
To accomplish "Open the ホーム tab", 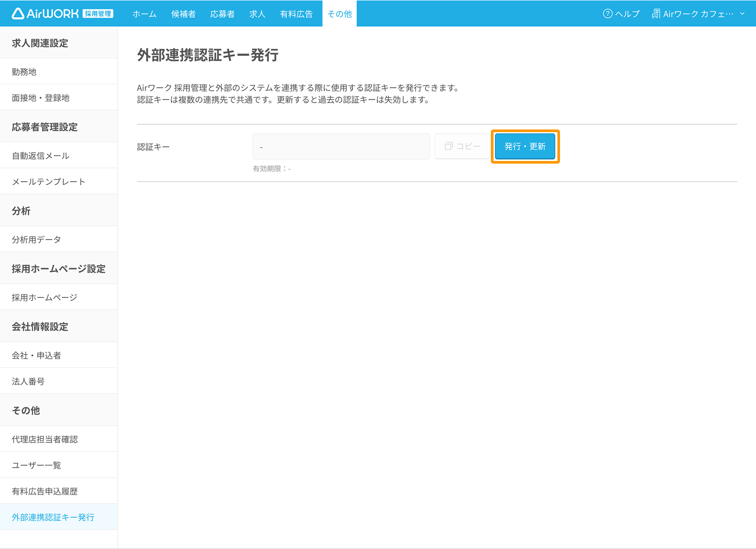I will tap(144, 14).
